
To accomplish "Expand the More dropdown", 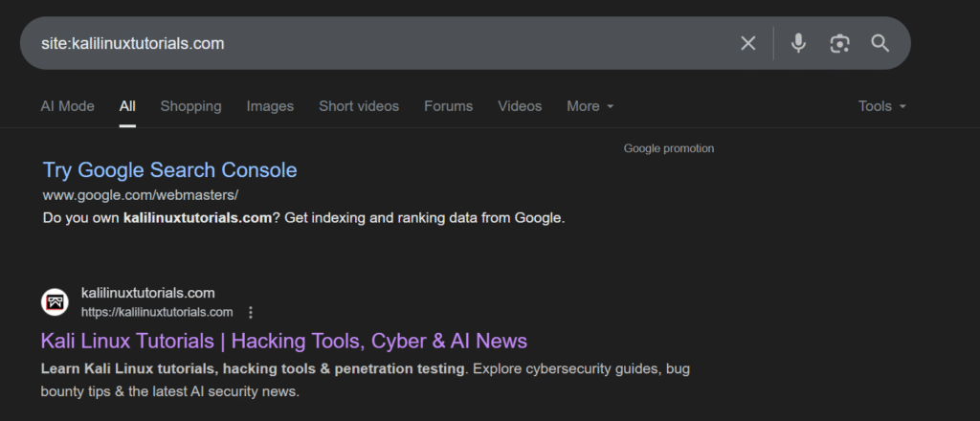I will [590, 106].
